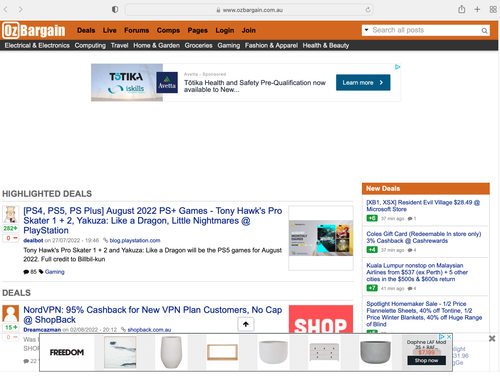The height and width of the screenshot is (379, 500).
Task: Open the ShopBack deal thumbnail
Action: tap(321, 319)
